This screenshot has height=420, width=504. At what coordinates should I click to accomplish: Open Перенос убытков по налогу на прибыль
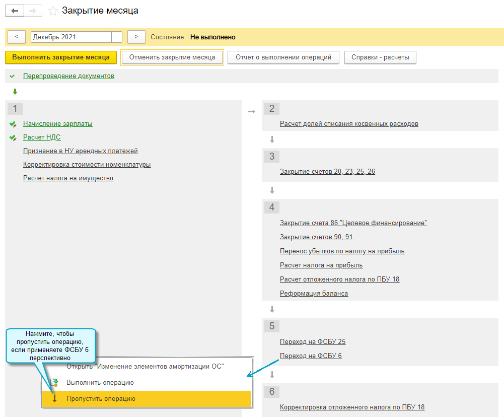(342, 251)
